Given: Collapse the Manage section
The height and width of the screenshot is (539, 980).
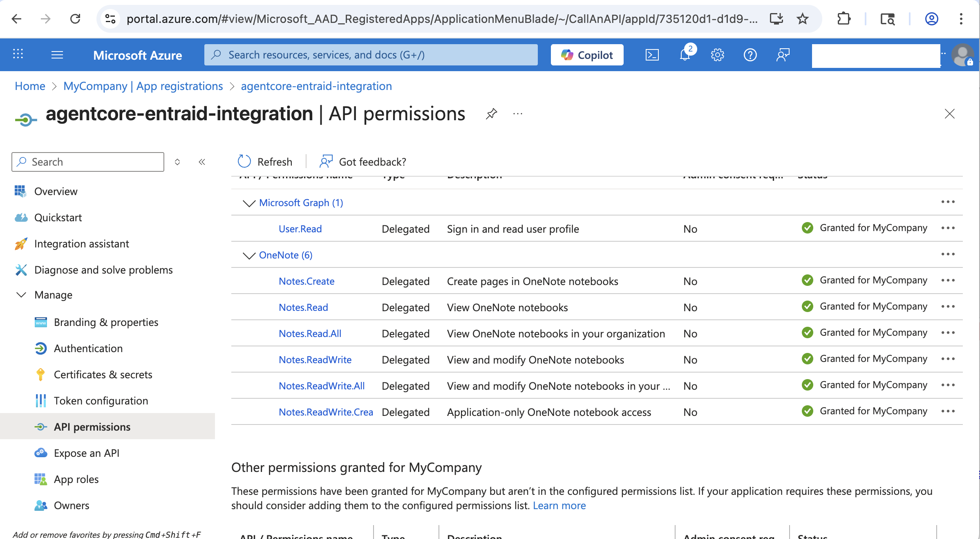Looking at the screenshot, I should tap(21, 295).
